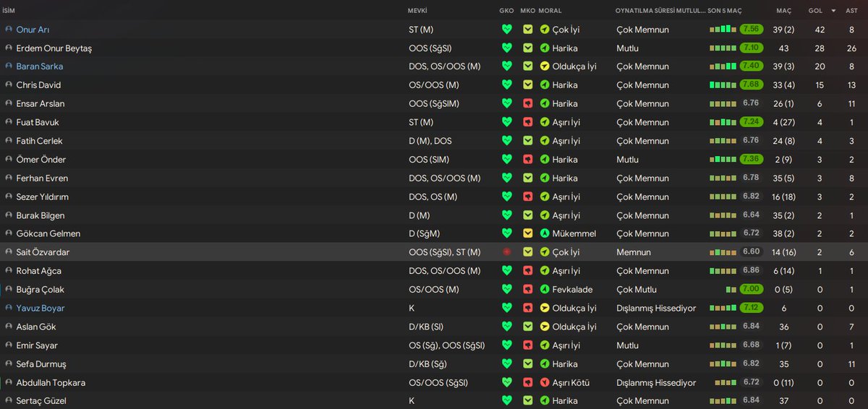Select the Rohat Ağca name
This screenshot has height=409, width=868.
point(39,271)
